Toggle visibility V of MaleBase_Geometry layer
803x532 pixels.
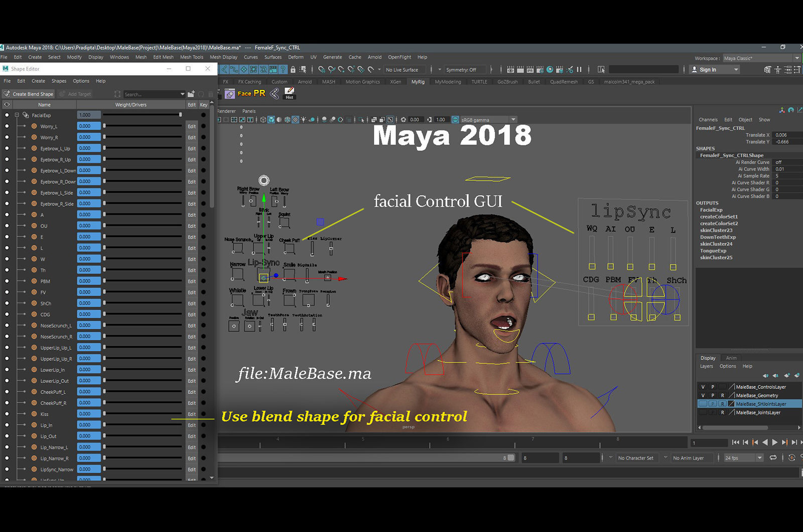pyautogui.click(x=703, y=395)
